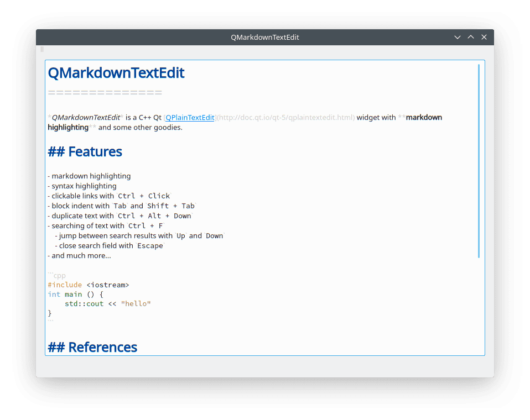Click the toolbar drag handle at top-left
Screen dimensions: 530x420
click(x=42, y=49)
